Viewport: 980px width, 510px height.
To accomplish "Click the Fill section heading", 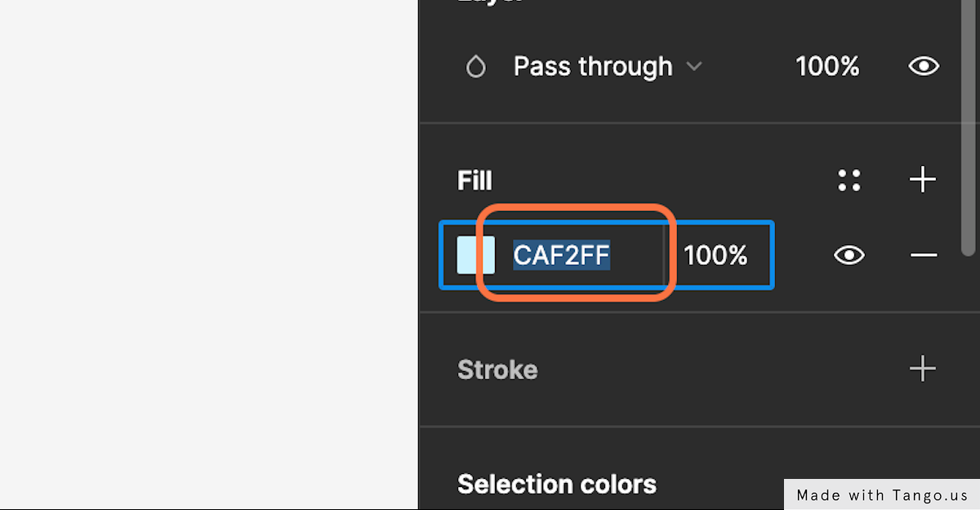I will tap(474, 181).
